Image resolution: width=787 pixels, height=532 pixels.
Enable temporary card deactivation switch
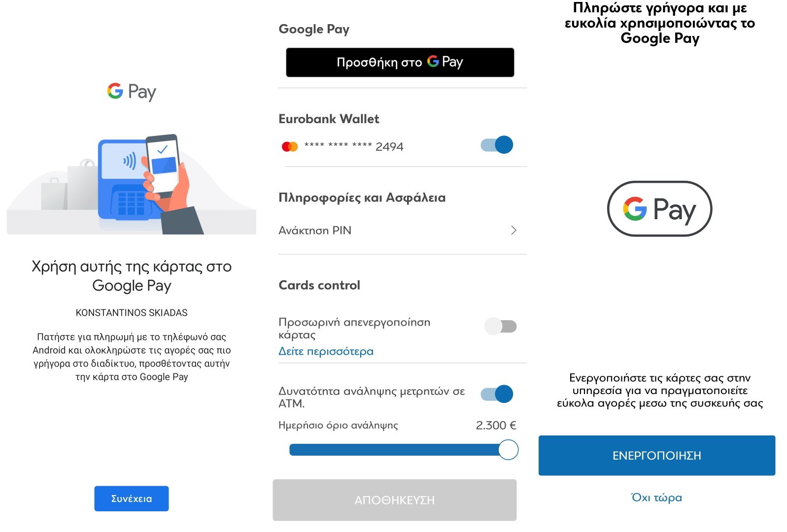click(x=501, y=326)
